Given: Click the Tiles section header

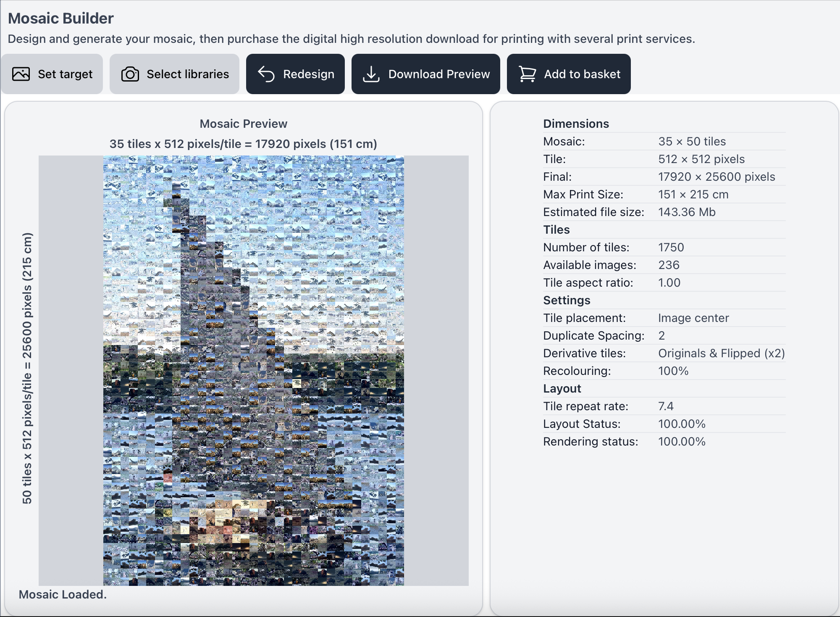Looking at the screenshot, I should pos(556,229).
